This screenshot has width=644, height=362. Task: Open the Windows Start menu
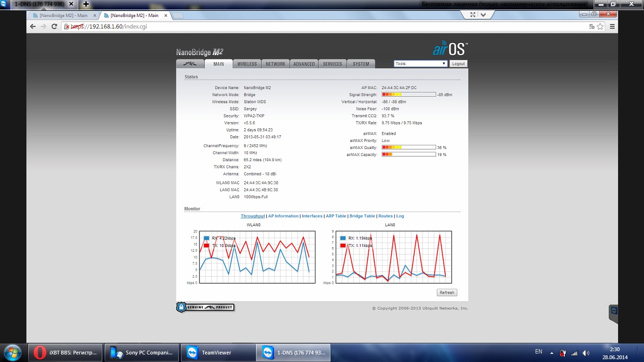[12, 352]
